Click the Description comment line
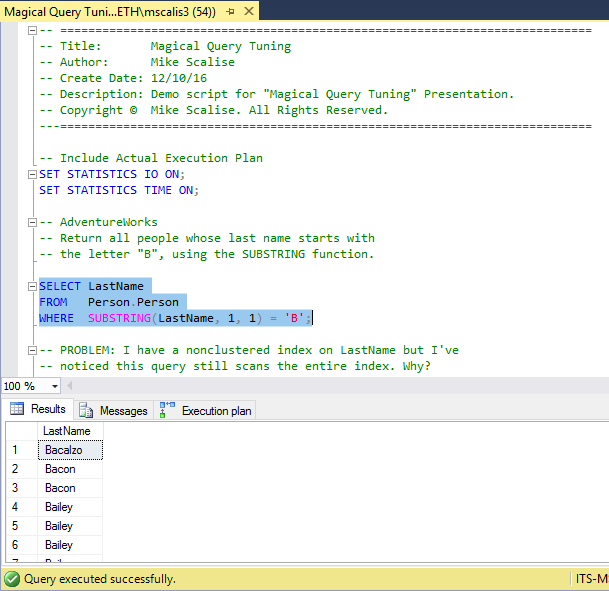 click(x=277, y=94)
